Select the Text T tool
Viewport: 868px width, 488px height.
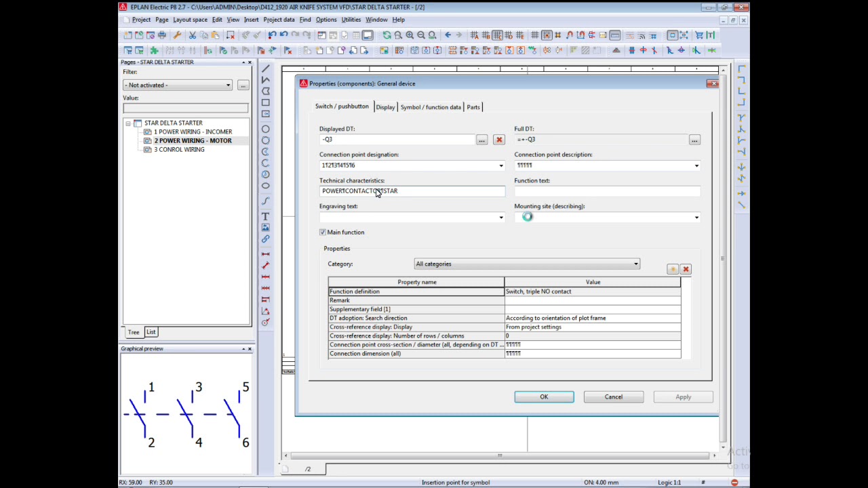click(x=265, y=216)
